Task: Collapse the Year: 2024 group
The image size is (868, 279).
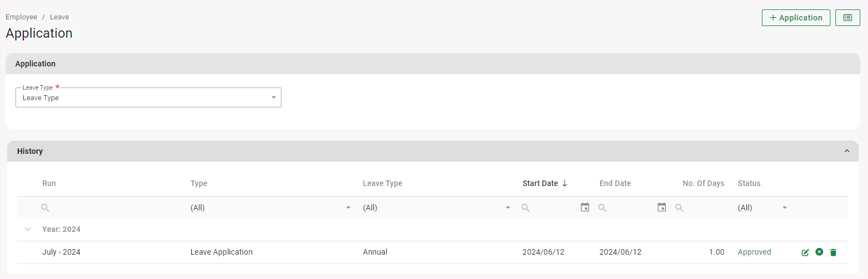Action: 28,229
